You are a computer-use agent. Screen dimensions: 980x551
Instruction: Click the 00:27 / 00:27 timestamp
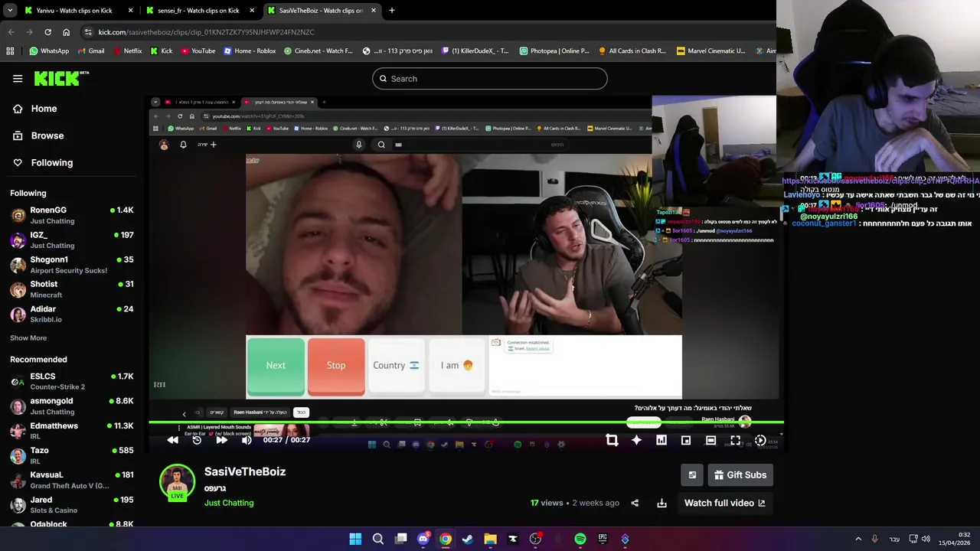(x=286, y=440)
